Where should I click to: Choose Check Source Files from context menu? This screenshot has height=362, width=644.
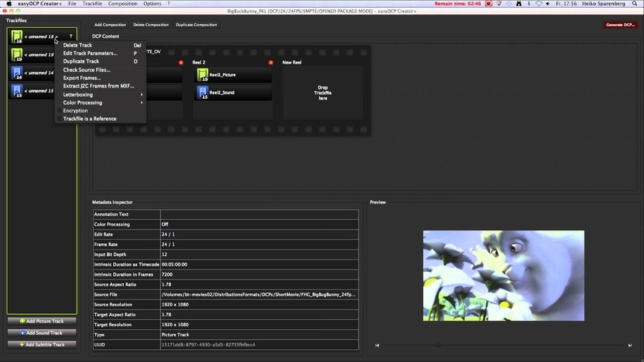click(x=101, y=70)
